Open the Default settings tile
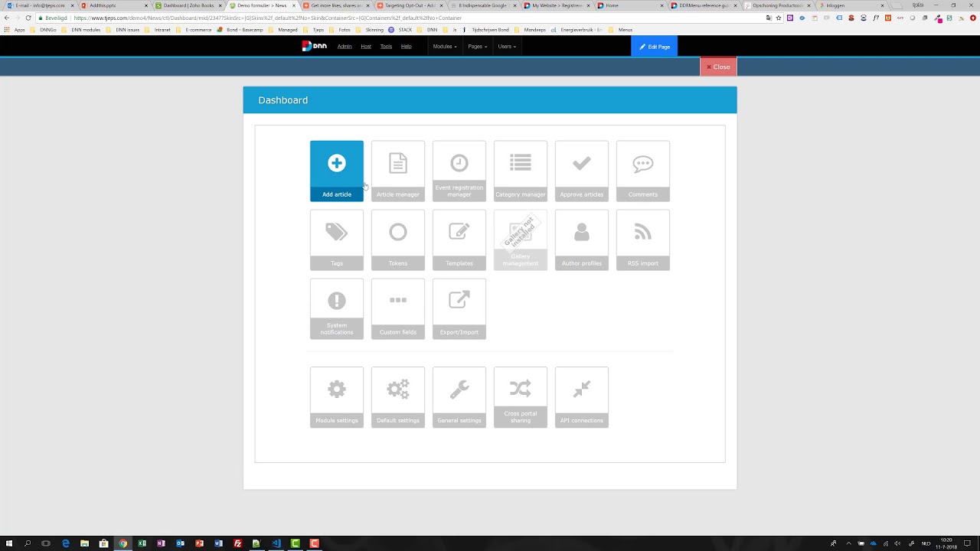 (398, 397)
